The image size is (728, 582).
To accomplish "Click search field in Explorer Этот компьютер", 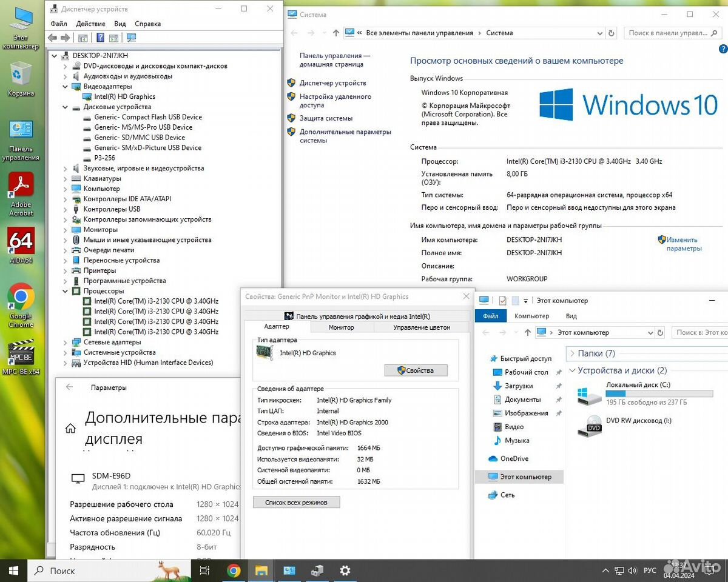I will tap(699, 332).
